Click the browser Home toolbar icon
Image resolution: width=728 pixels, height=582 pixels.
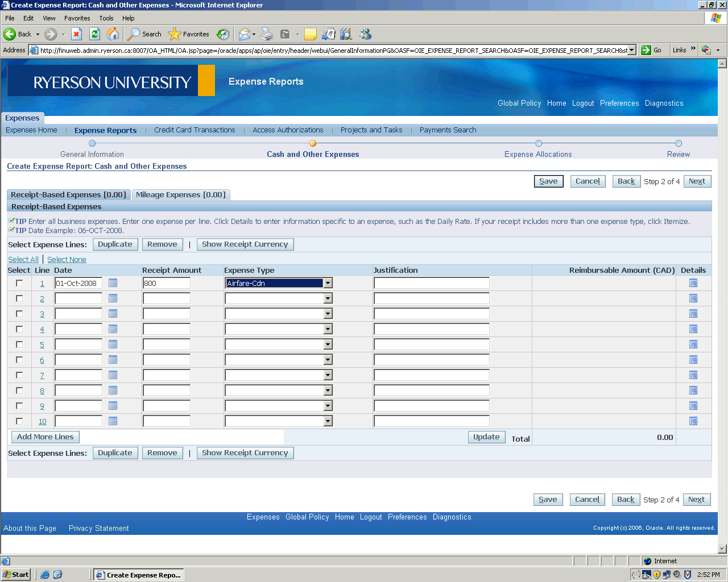click(113, 34)
